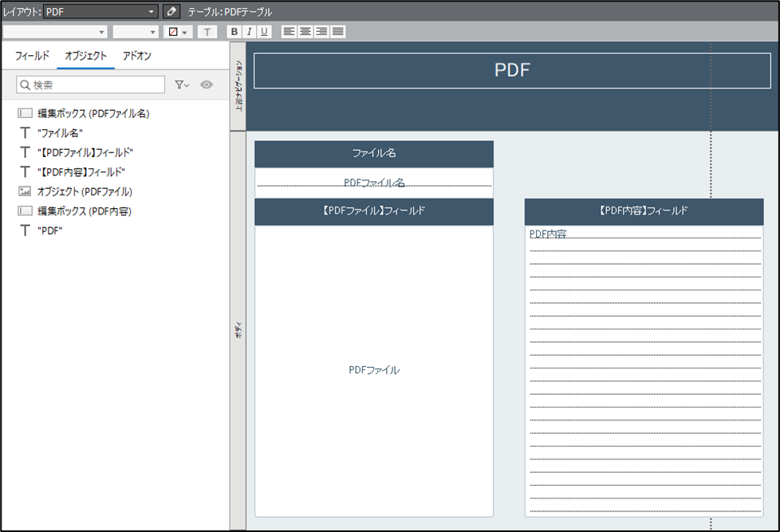The image size is (780, 532).
Task: Select オブジェクト (PDFファイル) in object list
Action: point(84,191)
